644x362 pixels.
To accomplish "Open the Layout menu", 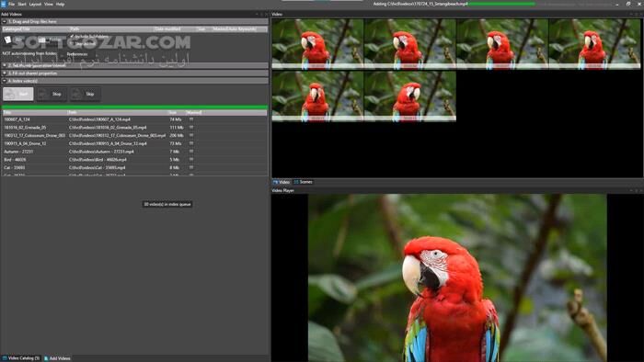I will pos(35,4).
